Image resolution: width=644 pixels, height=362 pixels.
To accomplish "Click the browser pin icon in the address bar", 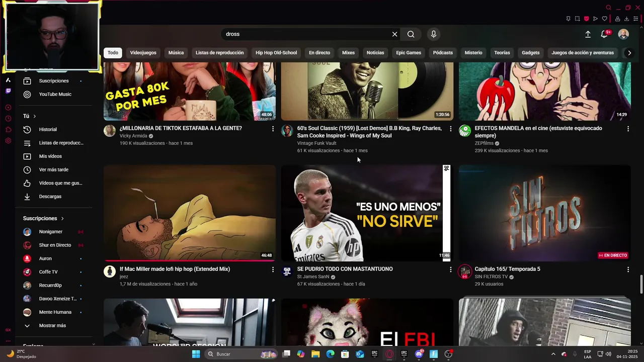I will pyautogui.click(x=568, y=19).
